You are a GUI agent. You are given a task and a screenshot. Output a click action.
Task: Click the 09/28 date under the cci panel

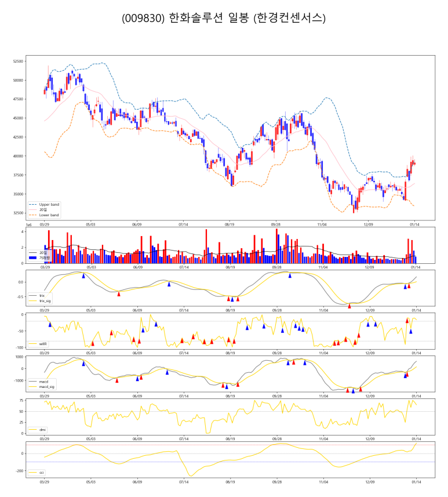[x=277, y=482]
